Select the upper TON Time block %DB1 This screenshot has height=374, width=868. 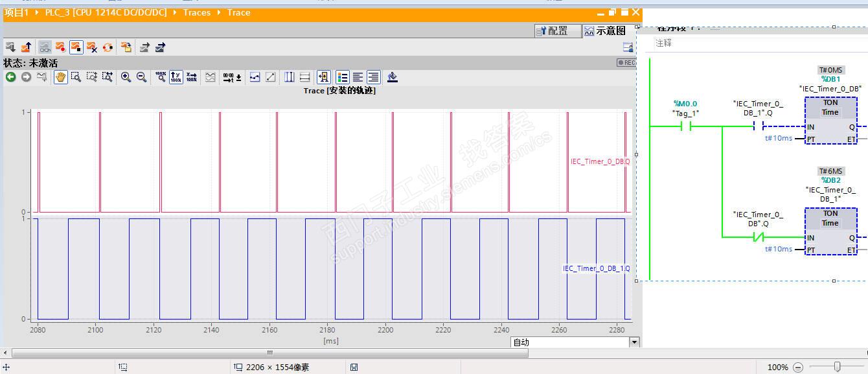(830, 121)
